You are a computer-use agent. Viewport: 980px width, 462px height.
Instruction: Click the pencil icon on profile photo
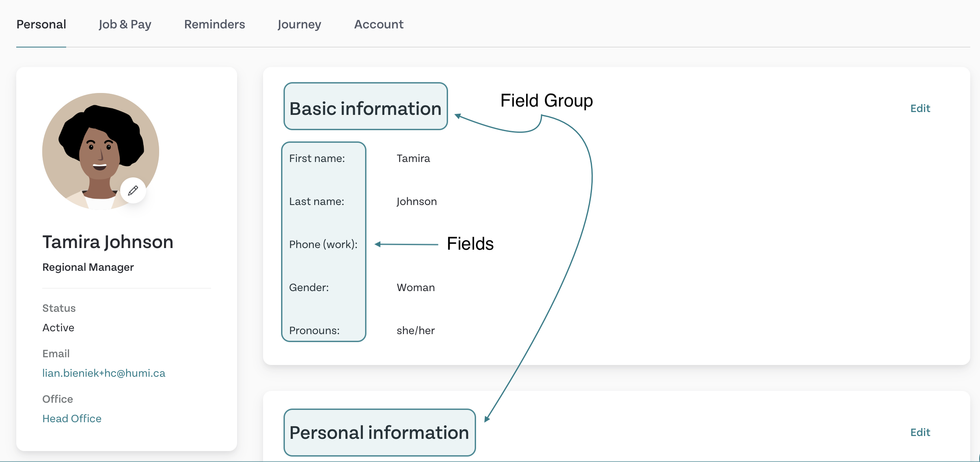(x=133, y=190)
